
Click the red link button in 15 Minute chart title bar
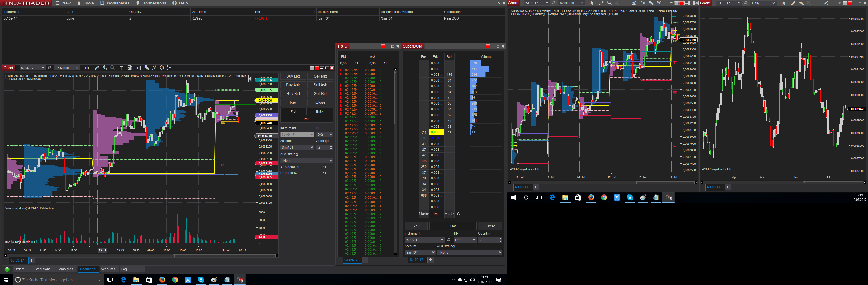pyautogui.click(x=316, y=68)
